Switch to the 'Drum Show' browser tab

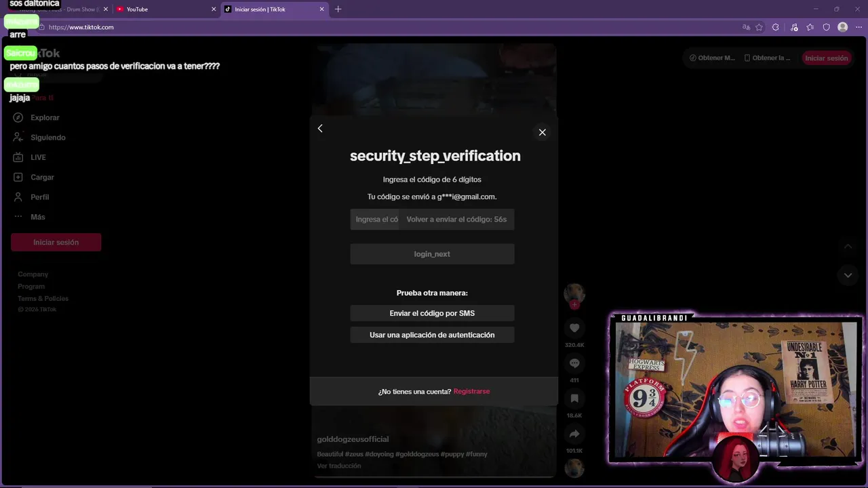pyautogui.click(x=58, y=9)
